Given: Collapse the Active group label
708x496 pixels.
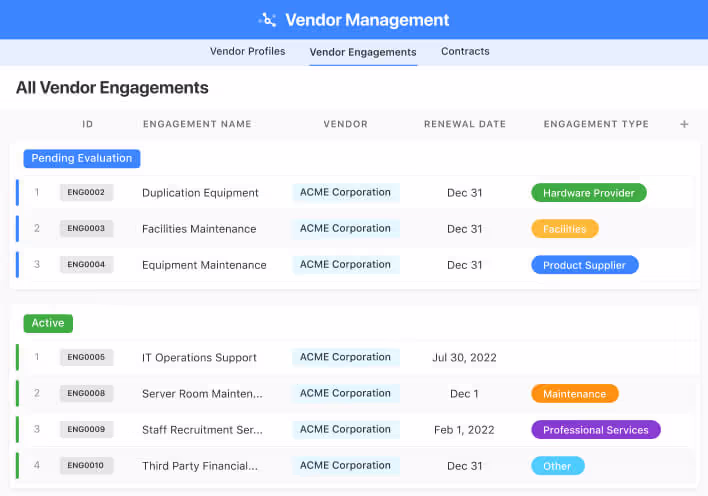Looking at the screenshot, I should 48,323.
